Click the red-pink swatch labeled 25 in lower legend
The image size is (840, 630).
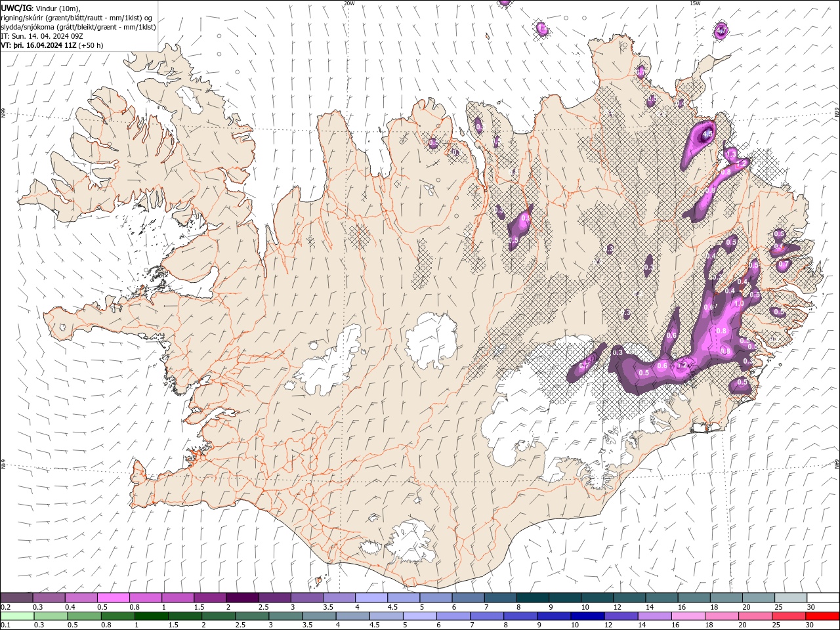787,616
